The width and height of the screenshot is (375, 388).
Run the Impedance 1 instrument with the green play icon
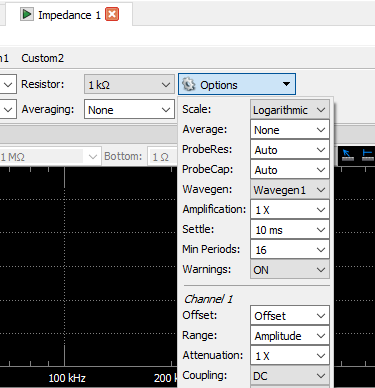tap(26, 15)
